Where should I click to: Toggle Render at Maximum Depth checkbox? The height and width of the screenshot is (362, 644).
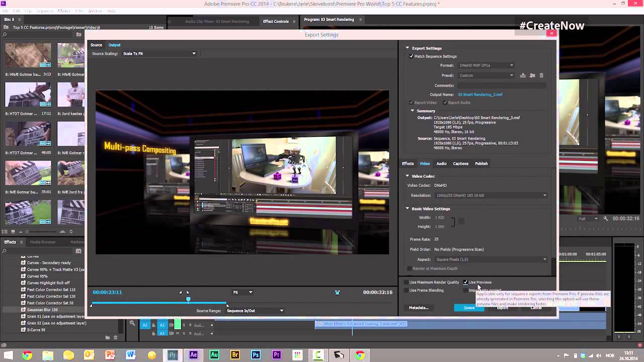(409, 268)
